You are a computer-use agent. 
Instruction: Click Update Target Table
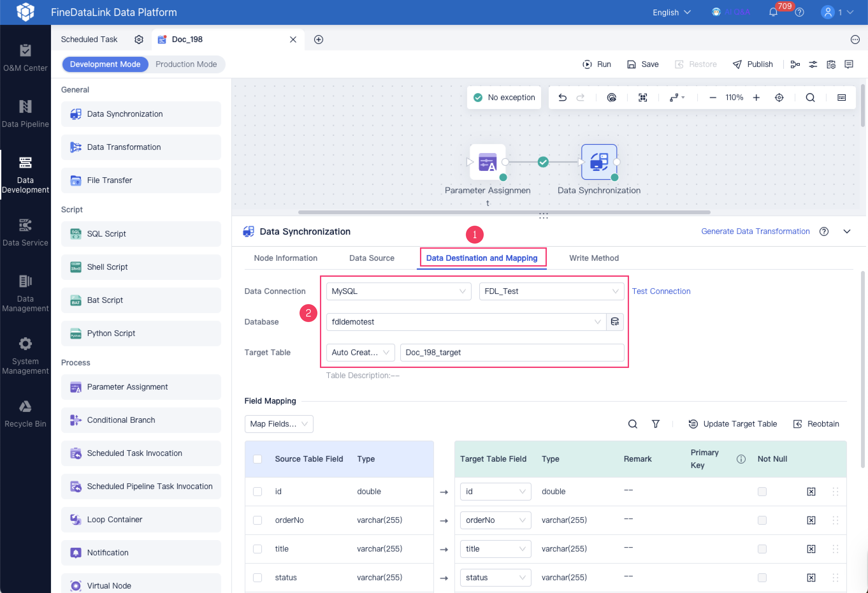coord(733,424)
